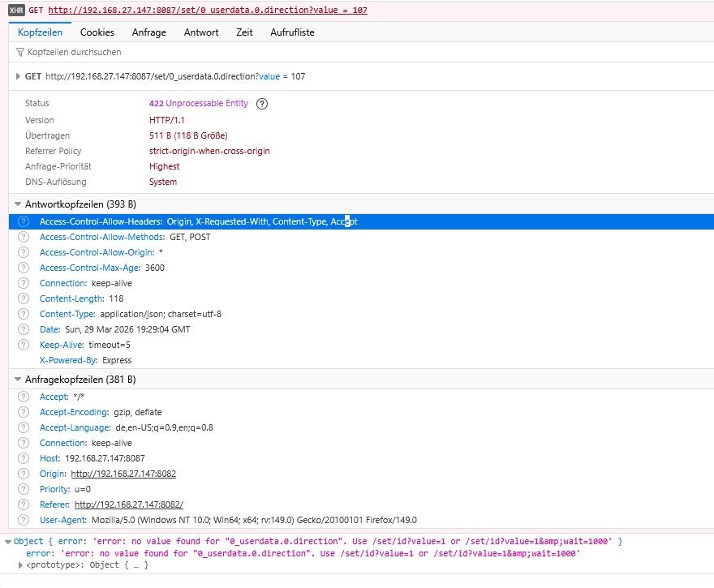Image resolution: width=714 pixels, height=588 pixels.
Task: Click help icon beside Keep-Alive header
Action: point(24,345)
